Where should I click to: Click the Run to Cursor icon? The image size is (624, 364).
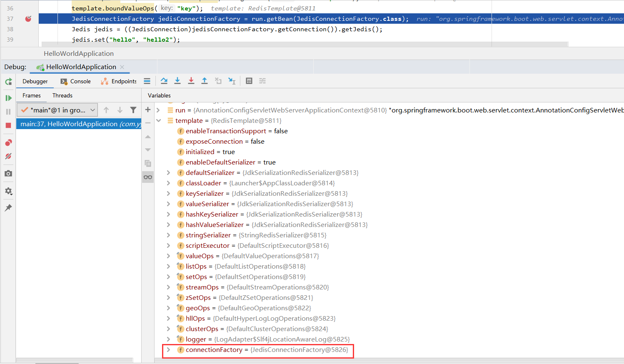pyautogui.click(x=232, y=81)
